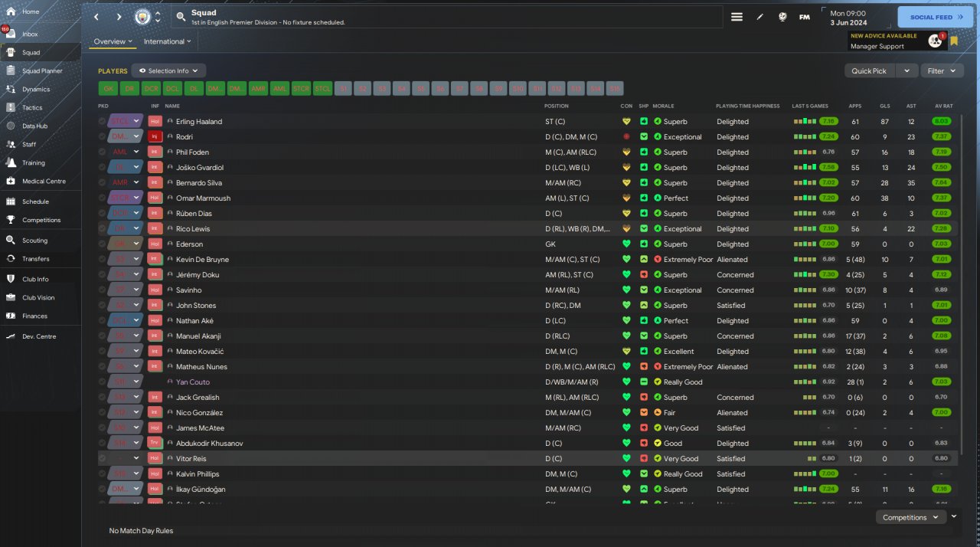Open Home from the sidebar
The height and width of the screenshot is (547, 980).
(31, 11)
